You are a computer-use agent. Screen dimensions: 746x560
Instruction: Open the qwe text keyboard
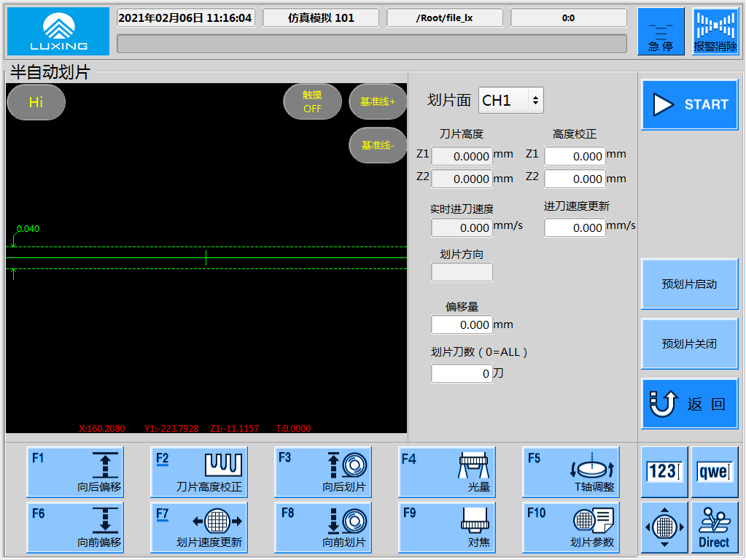pos(715,472)
